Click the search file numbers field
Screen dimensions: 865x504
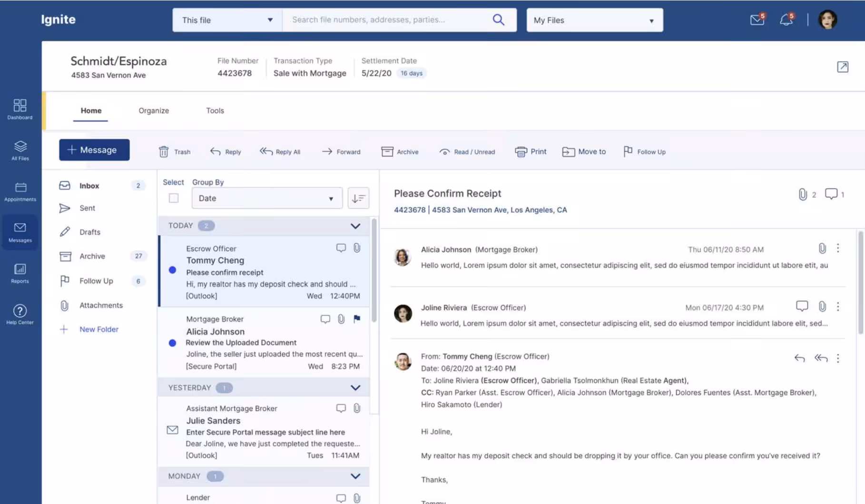pos(388,20)
